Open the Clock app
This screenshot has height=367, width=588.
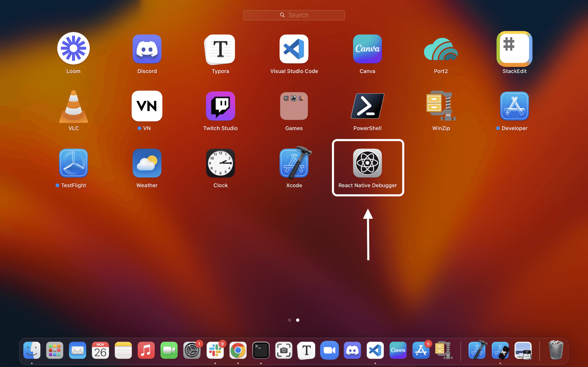tap(220, 163)
